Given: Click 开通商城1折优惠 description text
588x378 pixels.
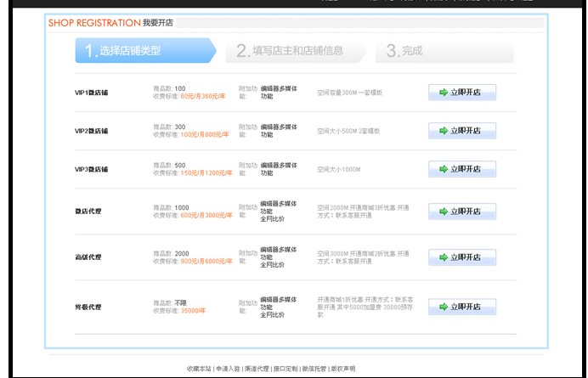Looking at the screenshot, I should (x=365, y=307).
